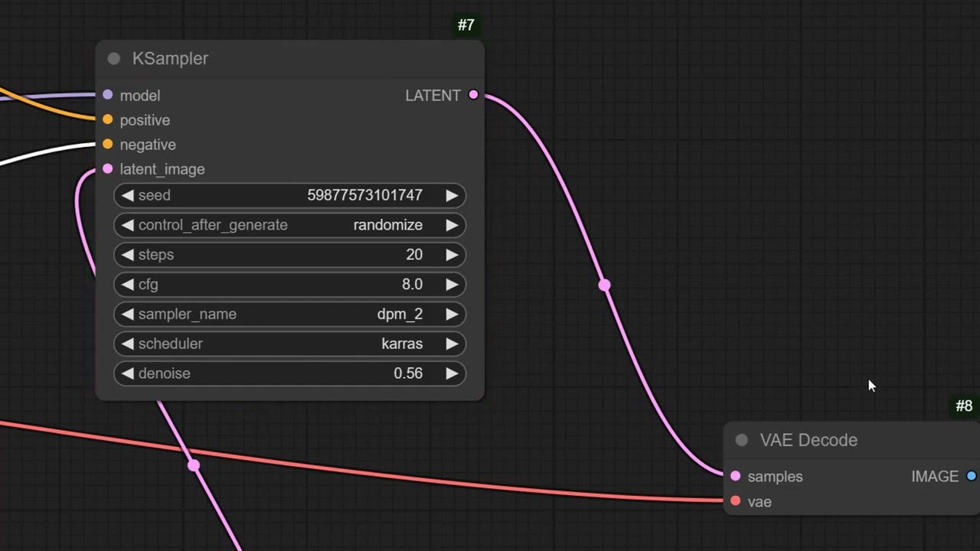Click the latent_image input socket
This screenshot has width=980, height=551.
[x=107, y=168]
